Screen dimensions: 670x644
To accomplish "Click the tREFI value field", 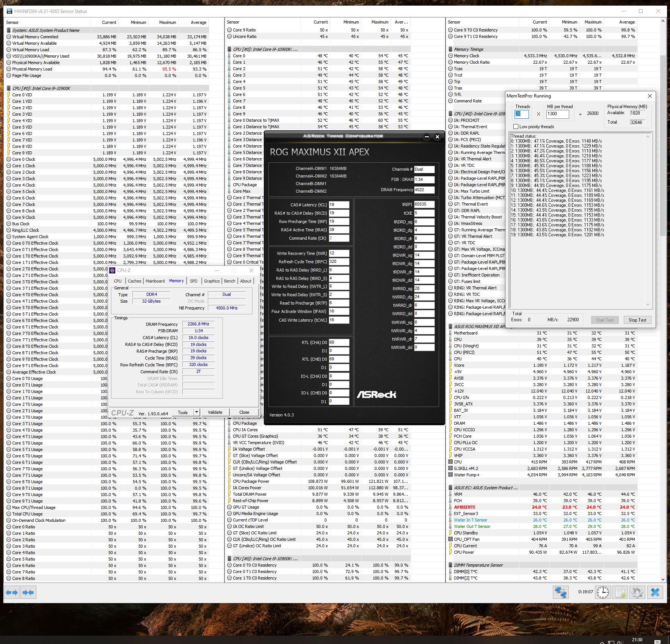I will point(424,204).
